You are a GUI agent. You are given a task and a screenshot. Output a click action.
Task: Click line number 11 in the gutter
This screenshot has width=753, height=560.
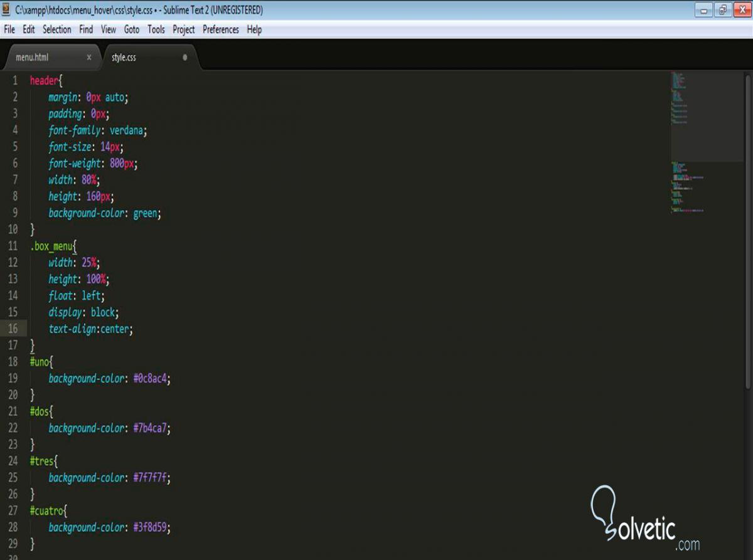[13, 246]
